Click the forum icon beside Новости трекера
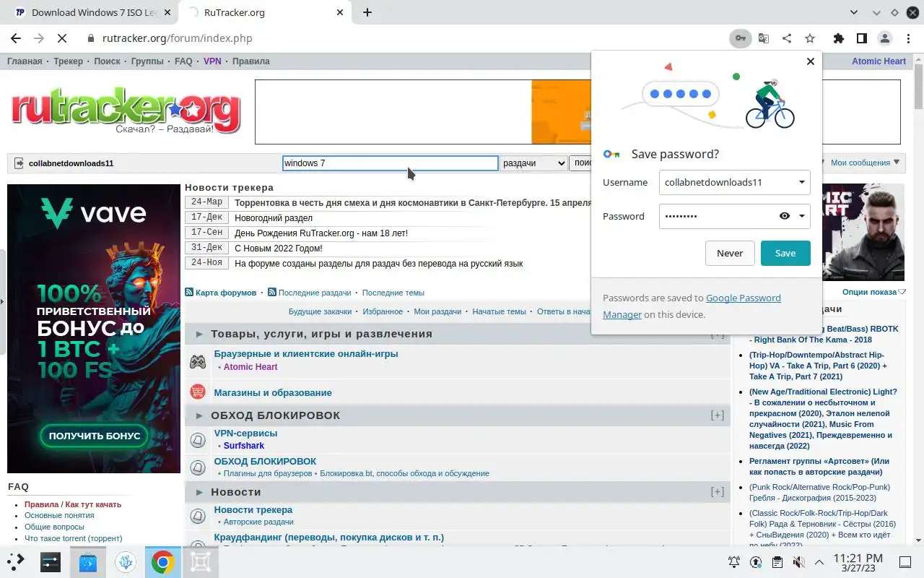The width and height of the screenshot is (924, 578). point(197,516)
